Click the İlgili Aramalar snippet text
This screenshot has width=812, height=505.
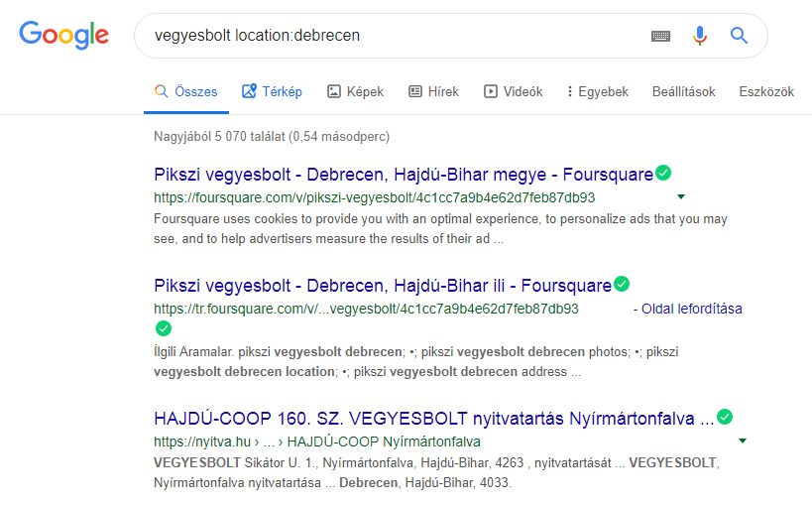point(415,361)
